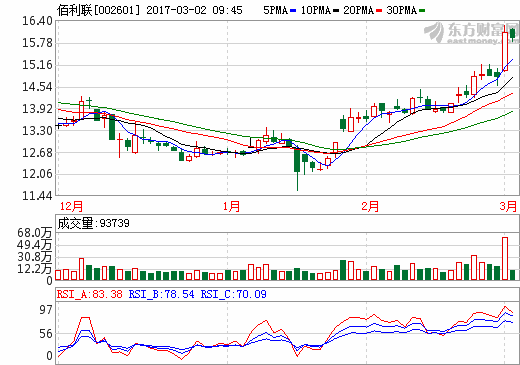The height and width of the screenshot is (365, 520).
Task: Click the green 30PMA color marker
Action: point(422,11)
